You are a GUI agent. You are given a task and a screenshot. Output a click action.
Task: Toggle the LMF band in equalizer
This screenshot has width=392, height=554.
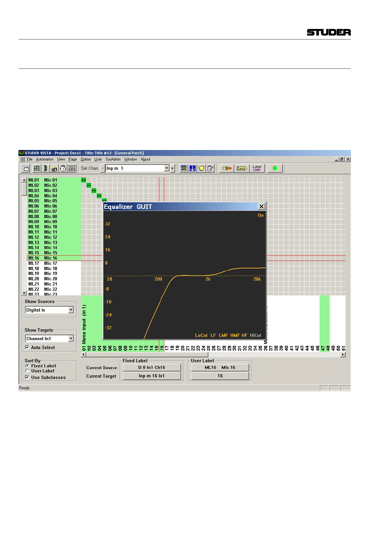click(223, 335)
